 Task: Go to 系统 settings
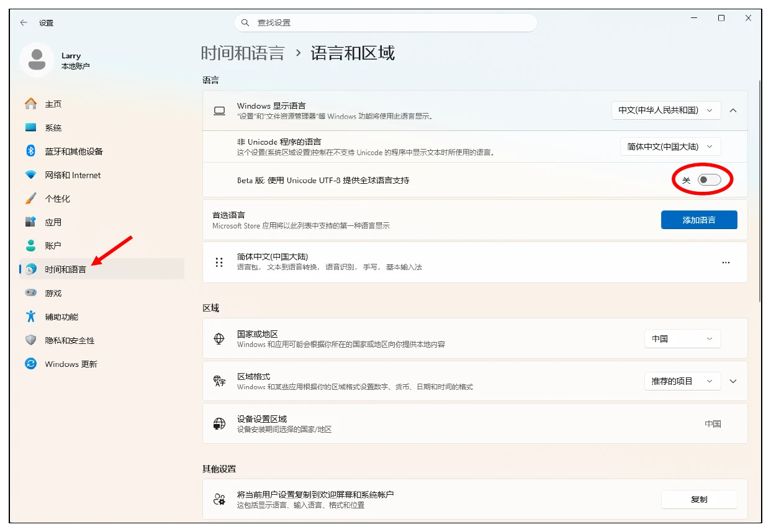click(102, 128)
